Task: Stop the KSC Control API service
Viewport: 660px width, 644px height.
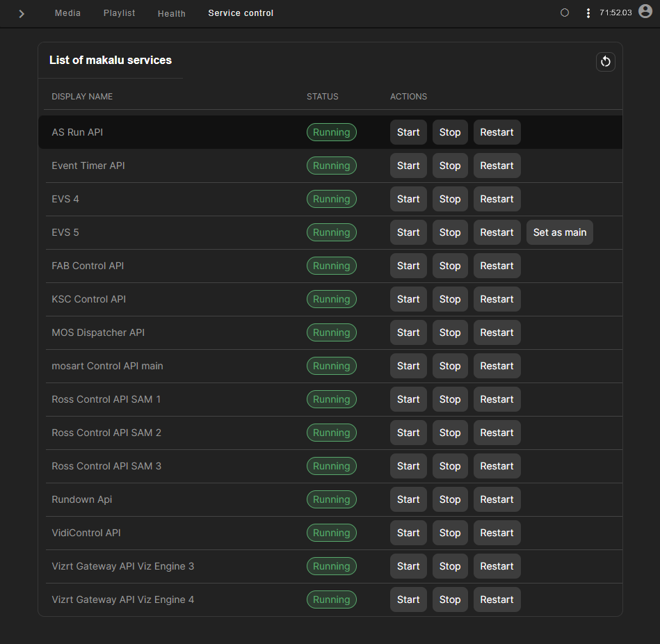Action: pyautogui.click(x=450, y=299)
